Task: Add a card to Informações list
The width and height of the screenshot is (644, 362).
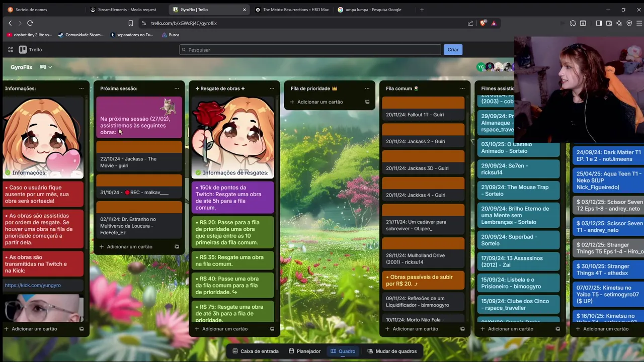Action: tap(35, 329)
